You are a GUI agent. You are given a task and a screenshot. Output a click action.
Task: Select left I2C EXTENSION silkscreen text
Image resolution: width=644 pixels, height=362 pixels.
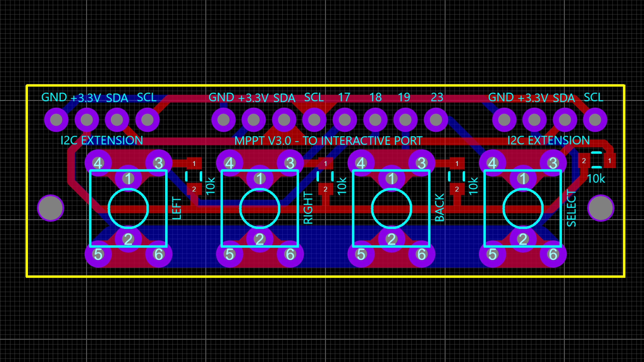(x=102, y=140)
